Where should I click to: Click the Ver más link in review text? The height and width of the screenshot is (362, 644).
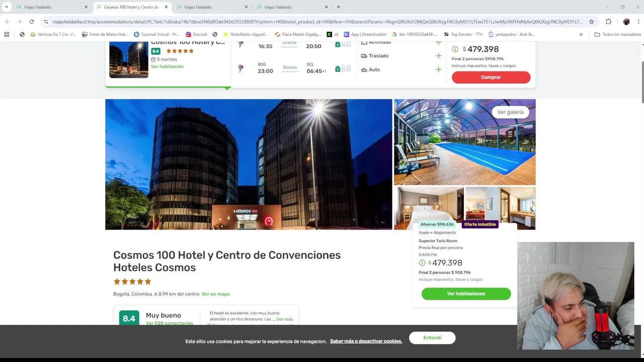tap(284, 319)
